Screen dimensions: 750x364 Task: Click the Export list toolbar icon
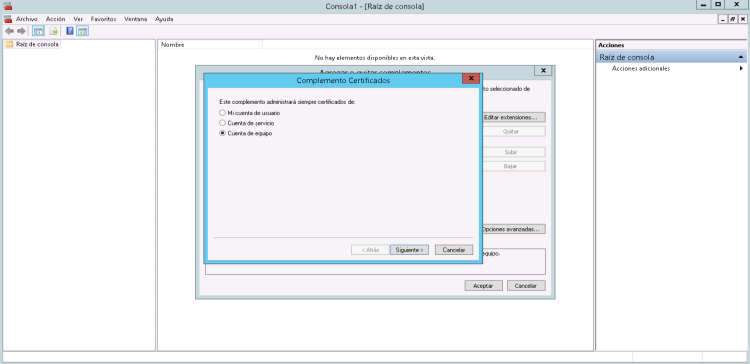click(54, 31)
